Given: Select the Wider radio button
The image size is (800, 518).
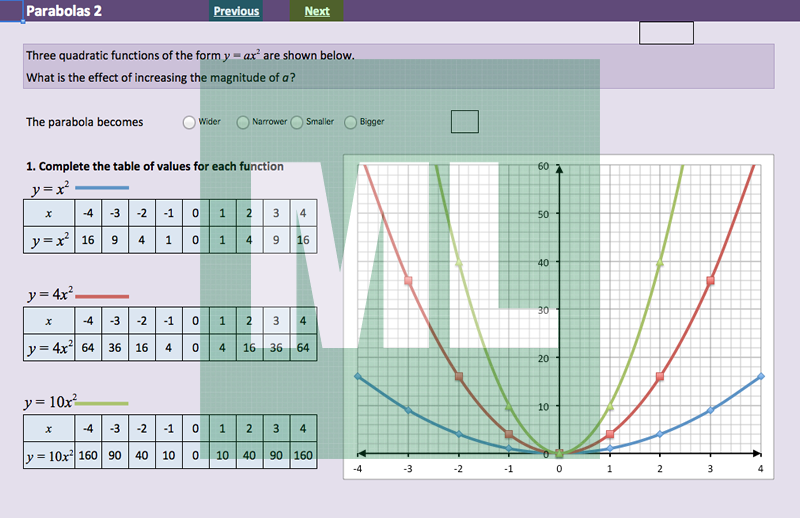Looking at the screenshot, I should point(189,122).
